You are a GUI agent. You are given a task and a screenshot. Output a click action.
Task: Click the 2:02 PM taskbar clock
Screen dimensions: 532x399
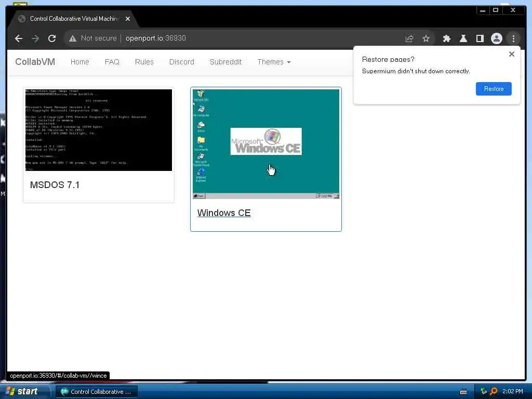[513, 391]
